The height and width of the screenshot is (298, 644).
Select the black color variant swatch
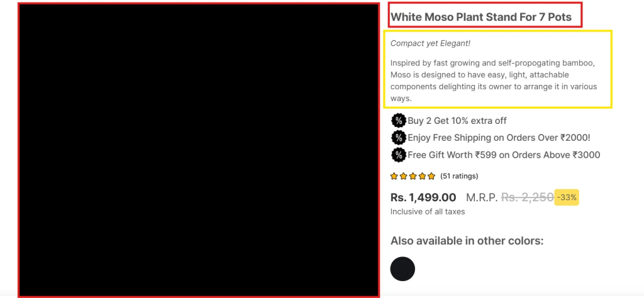(402, 269)
